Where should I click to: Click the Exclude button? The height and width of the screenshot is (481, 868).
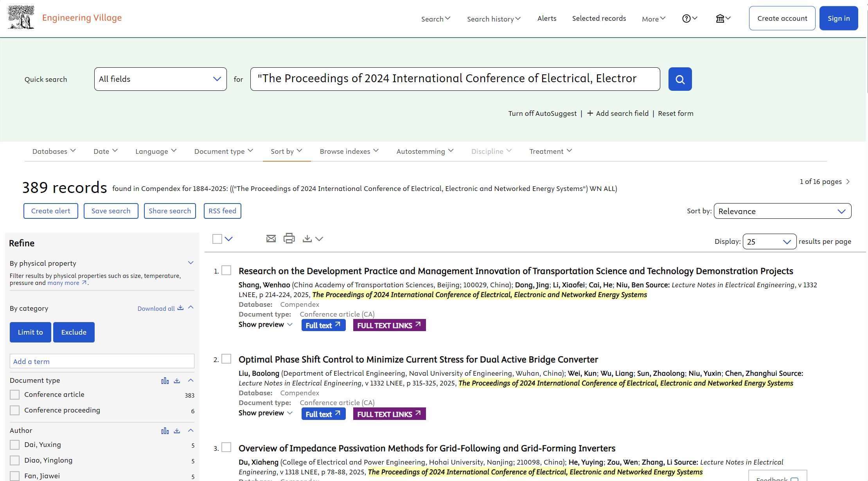coord(74,332)
